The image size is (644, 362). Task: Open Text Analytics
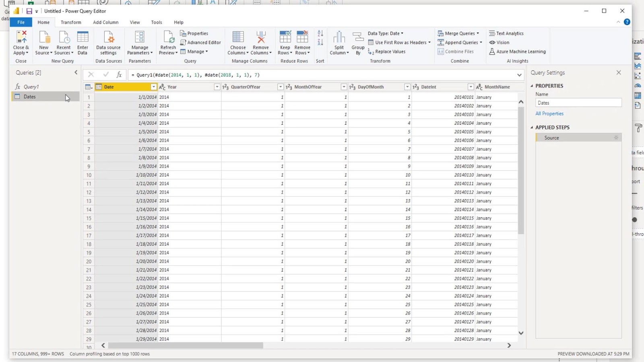506,33
